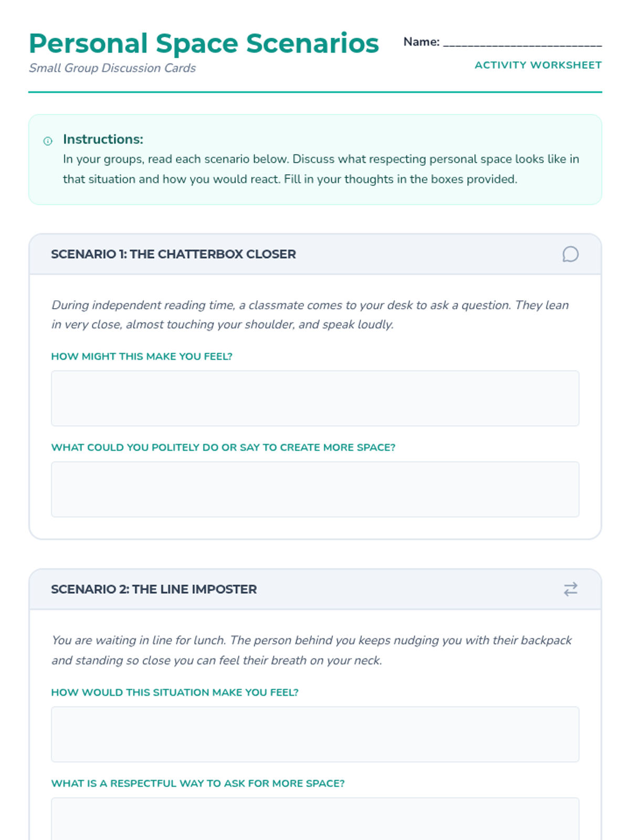Click the "Personal Space Scenarios" title
The image size is (630, 840).
(204, 43)
